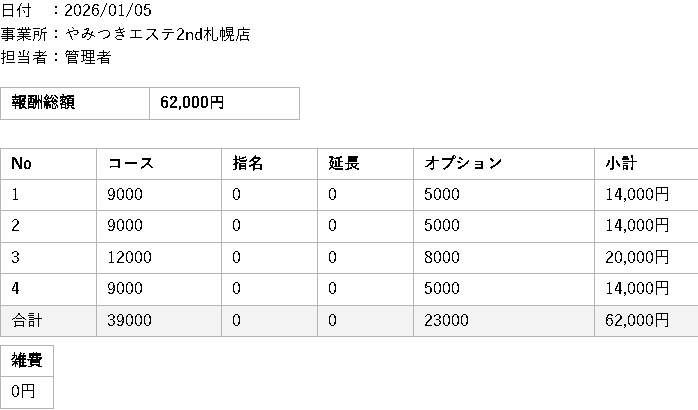Select the 延長 column header
The width and height of the screenshot is (698, 410).
344,163
